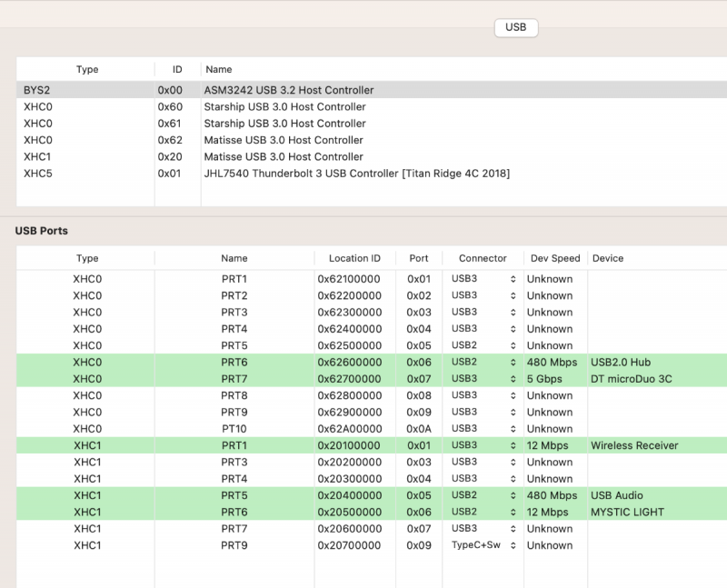Screen dimensions: 727x588
Task: Select the PT10 port row
Action: (234, 429)
